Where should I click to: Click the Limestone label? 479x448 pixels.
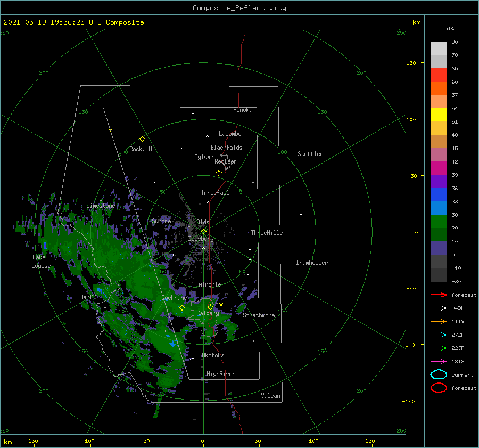(x=101, y=206)
